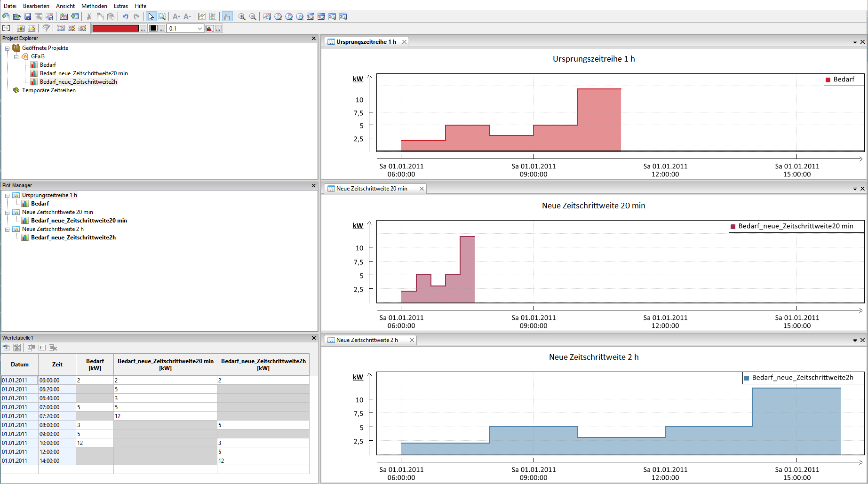Click the Copy toolbar icon
868x484 pixels.
(100, 16)
